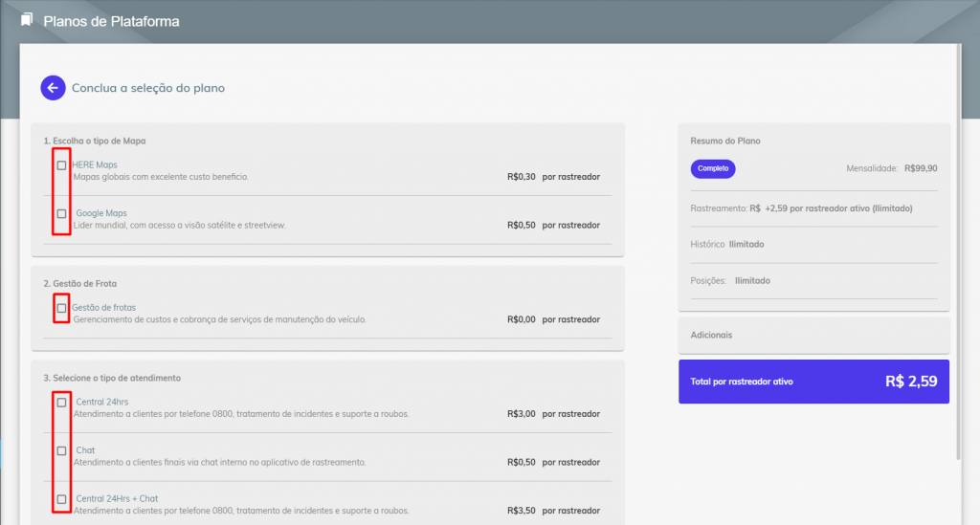Click the R$0,00 por rastreador price
This screenshot has height=525, width=980.
(x=553, y=319)
